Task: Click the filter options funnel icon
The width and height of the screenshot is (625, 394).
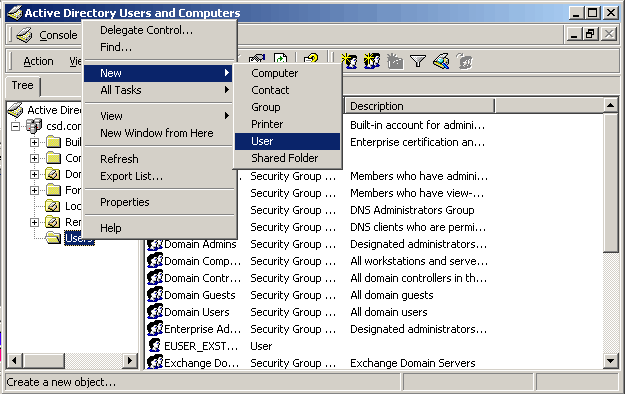Action: click(418, 61)
